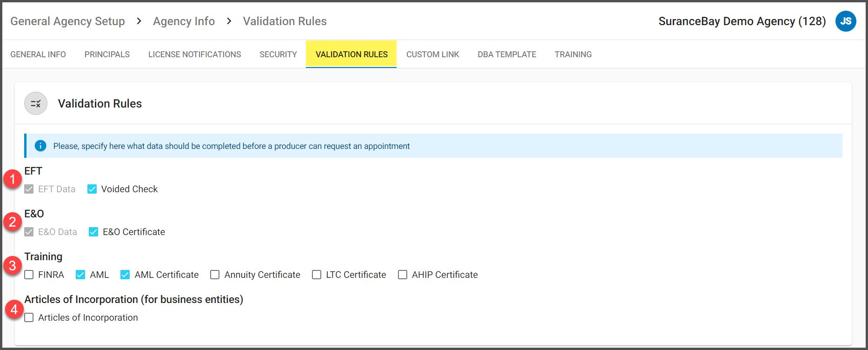Viewport: 868px width, 350px height.
Task: Click the 'Please, specify here' info message
Action: [231, 146]
